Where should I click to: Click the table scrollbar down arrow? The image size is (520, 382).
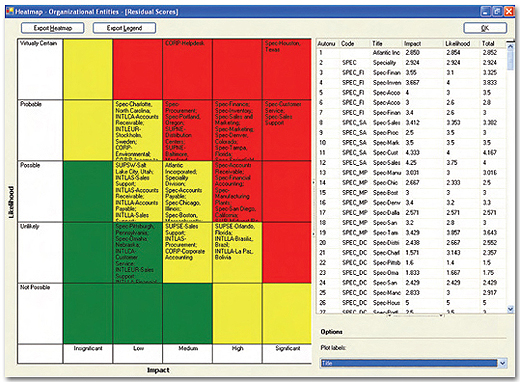(510, 309)
